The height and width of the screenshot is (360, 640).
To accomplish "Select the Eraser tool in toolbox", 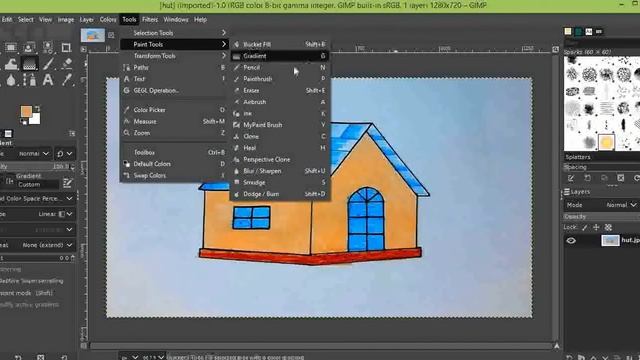I will (67, 64).
